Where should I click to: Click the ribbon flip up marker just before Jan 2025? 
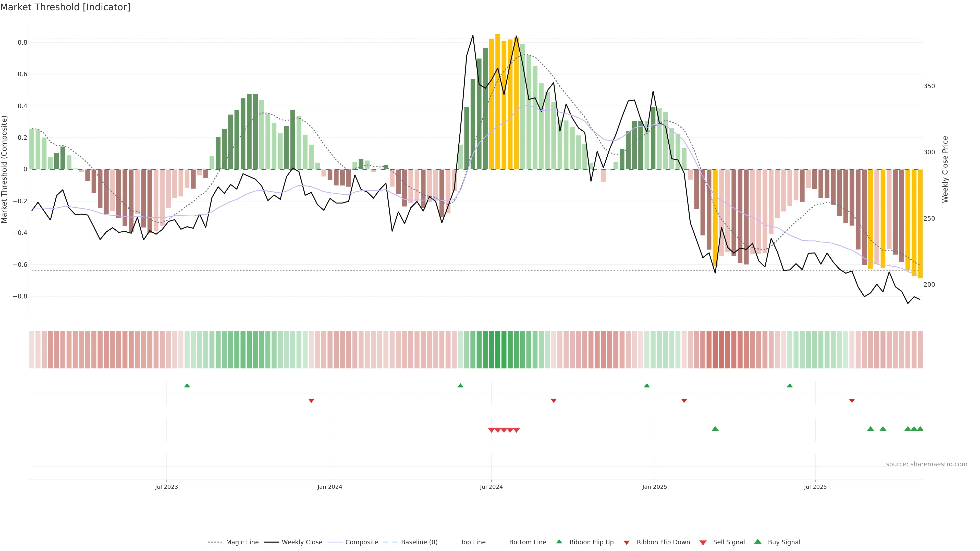point(647,386)
